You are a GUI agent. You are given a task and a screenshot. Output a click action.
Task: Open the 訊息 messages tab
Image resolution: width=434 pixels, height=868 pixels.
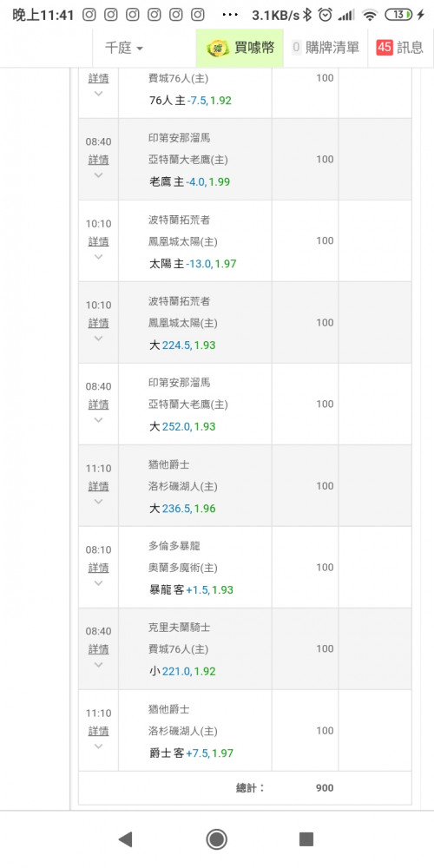[x=401, y=48]
